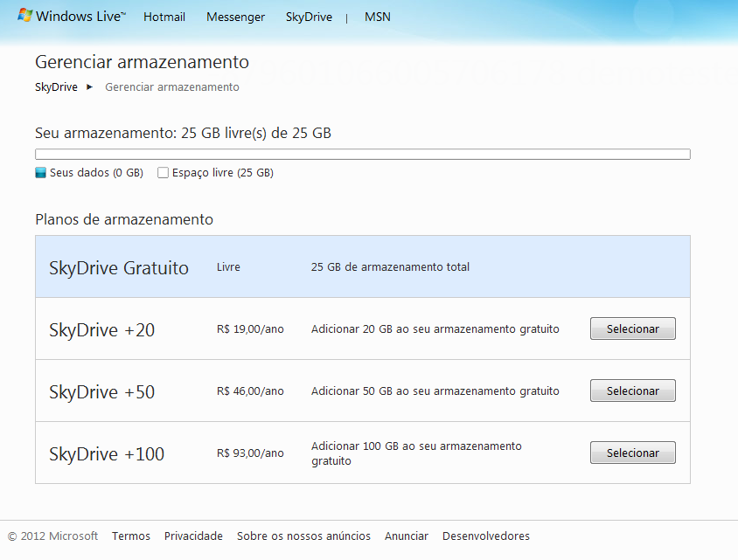Go to SkyDrive in the header bar
The width and height of the screenshot is (738, 560).
[309, 17]
